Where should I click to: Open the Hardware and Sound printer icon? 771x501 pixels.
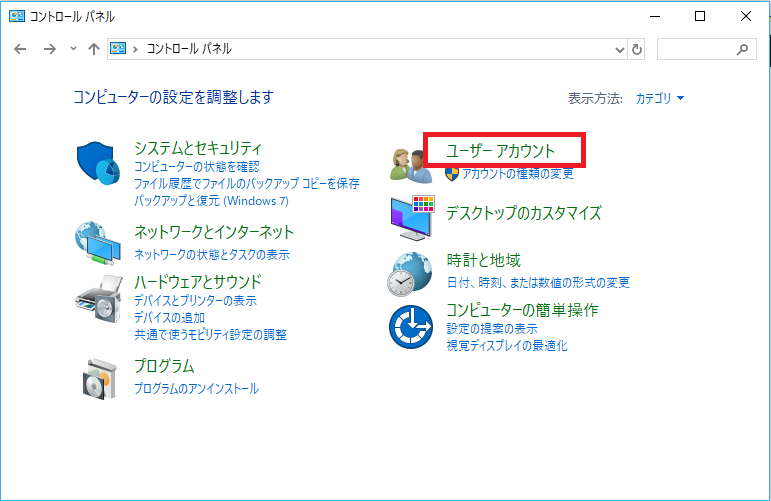[x=99, y=299]
